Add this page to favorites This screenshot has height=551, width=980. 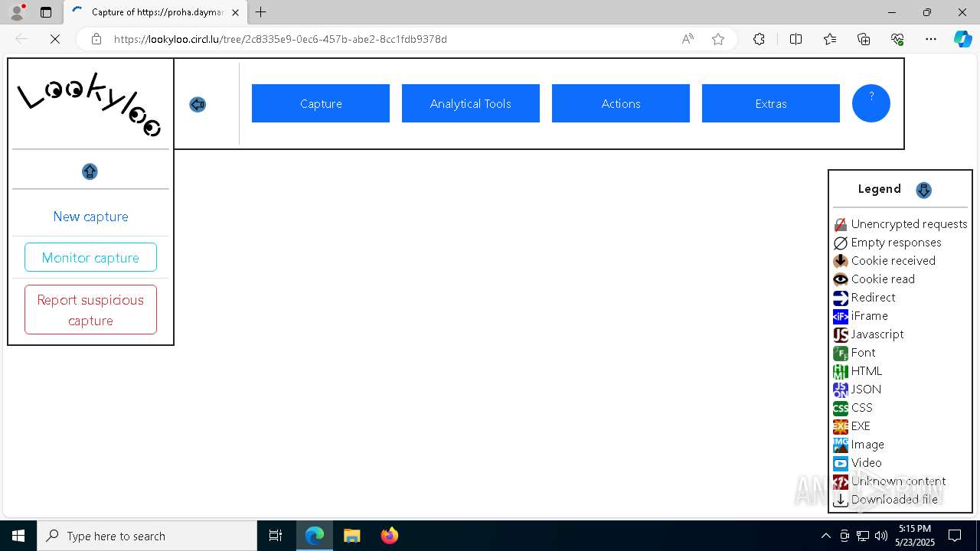tap(718, 39)
